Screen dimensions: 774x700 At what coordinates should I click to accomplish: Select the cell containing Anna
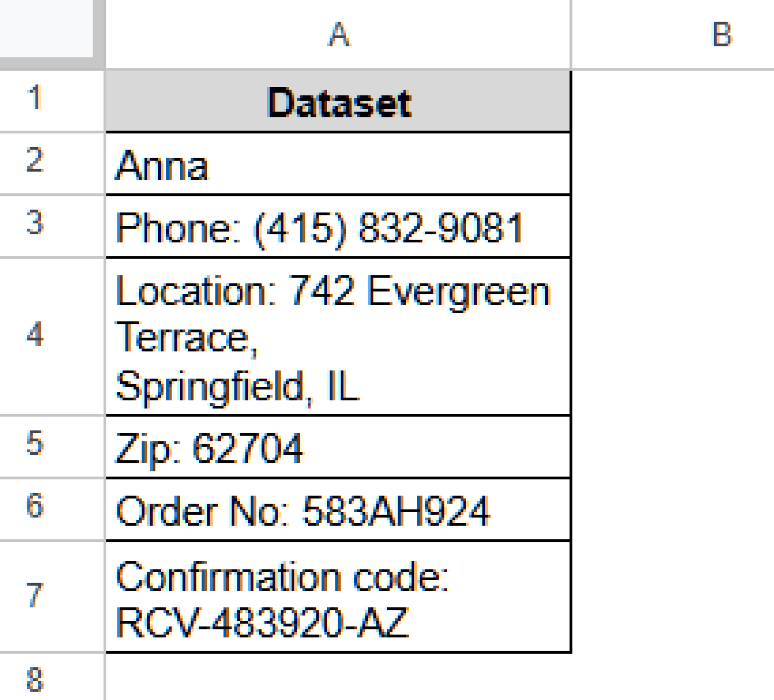click(x=338, y=163)
